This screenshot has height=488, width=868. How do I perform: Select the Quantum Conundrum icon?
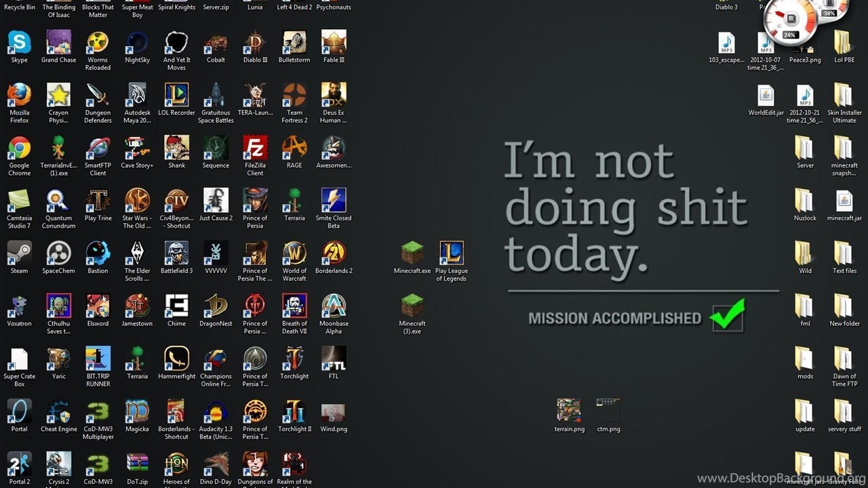(x=58, y=201)
